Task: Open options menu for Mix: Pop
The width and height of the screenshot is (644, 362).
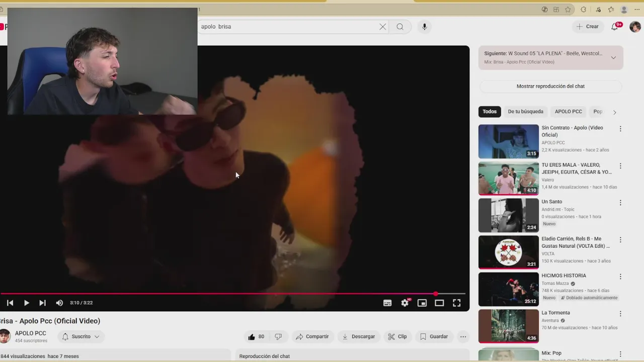Action: (x=620, y=354)
